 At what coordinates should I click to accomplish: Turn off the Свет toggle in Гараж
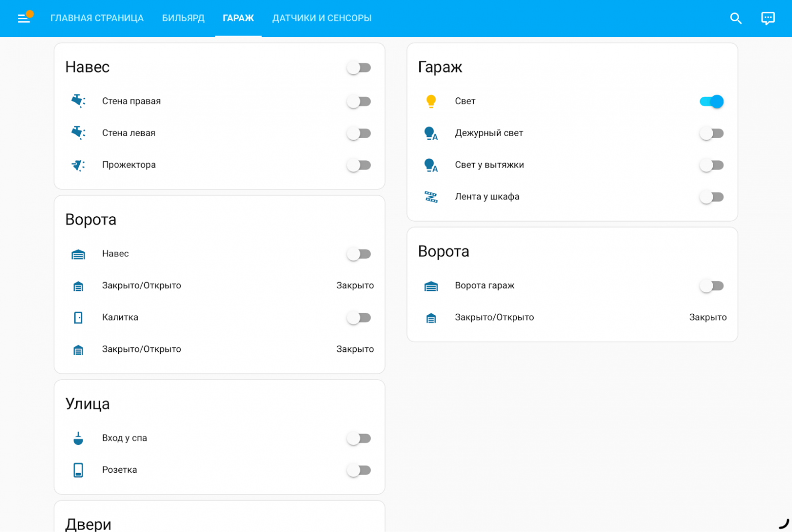711,102
